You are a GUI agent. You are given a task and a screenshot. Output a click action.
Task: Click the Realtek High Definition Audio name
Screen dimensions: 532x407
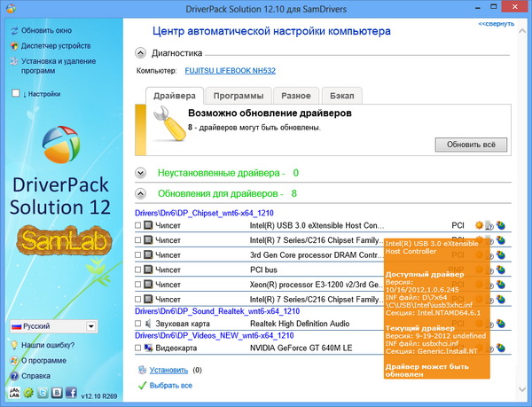click(300, 324)
